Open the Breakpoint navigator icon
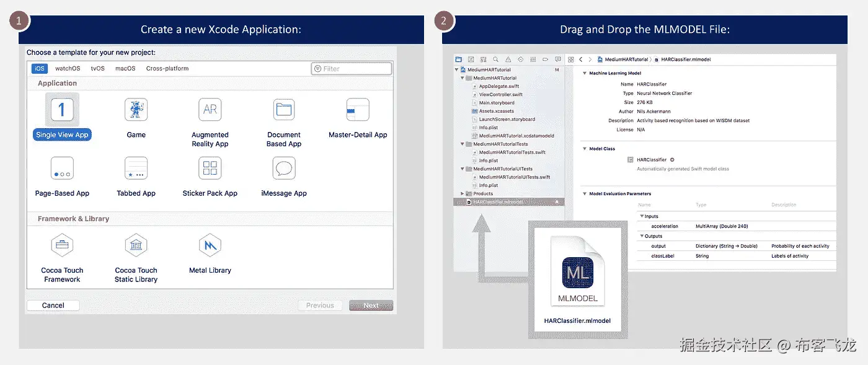The width and height of the screenshot is (868, 365). coord(545,59)
